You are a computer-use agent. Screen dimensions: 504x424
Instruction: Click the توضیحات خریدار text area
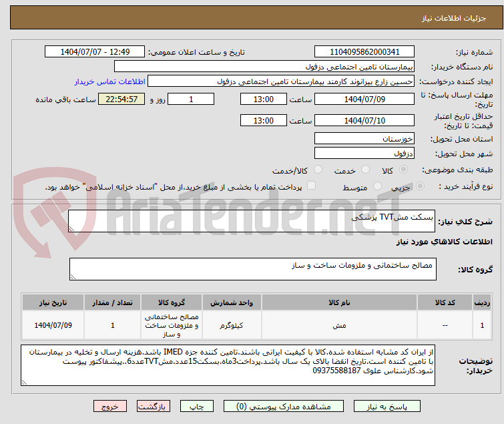[x=228, y=365]
